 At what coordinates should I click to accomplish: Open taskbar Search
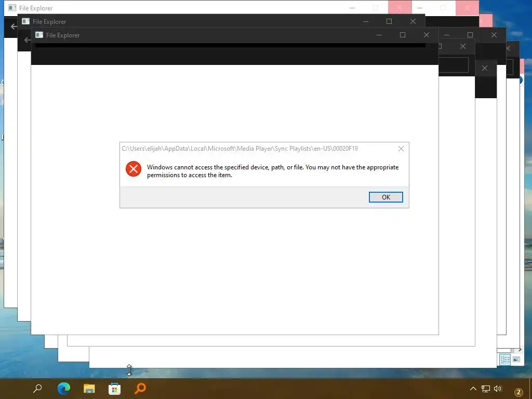click(x=37, y=388)
